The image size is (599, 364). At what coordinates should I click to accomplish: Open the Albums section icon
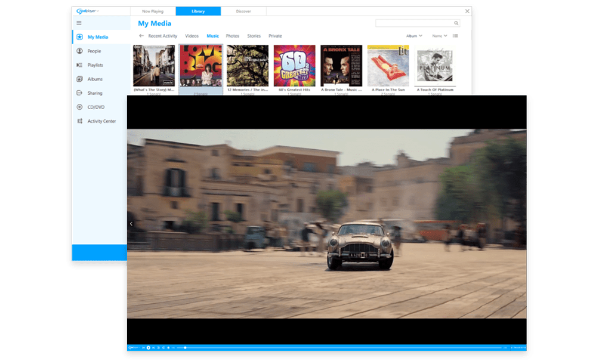pyautogui.click(x=80, y=79)
